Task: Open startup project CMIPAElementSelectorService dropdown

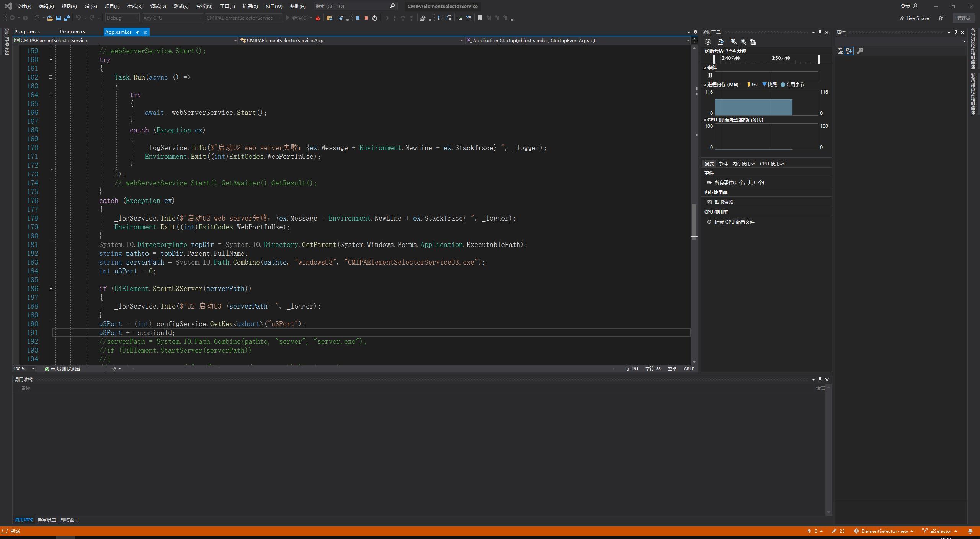Action: tap(243, 18)
